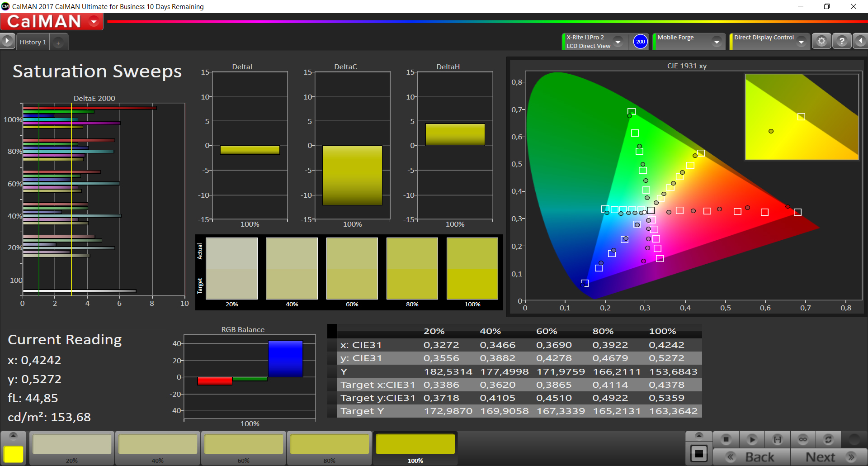This screenshot has width=868, height=466.
Task: Open the settings gear
Action: (x=821, y=41)
